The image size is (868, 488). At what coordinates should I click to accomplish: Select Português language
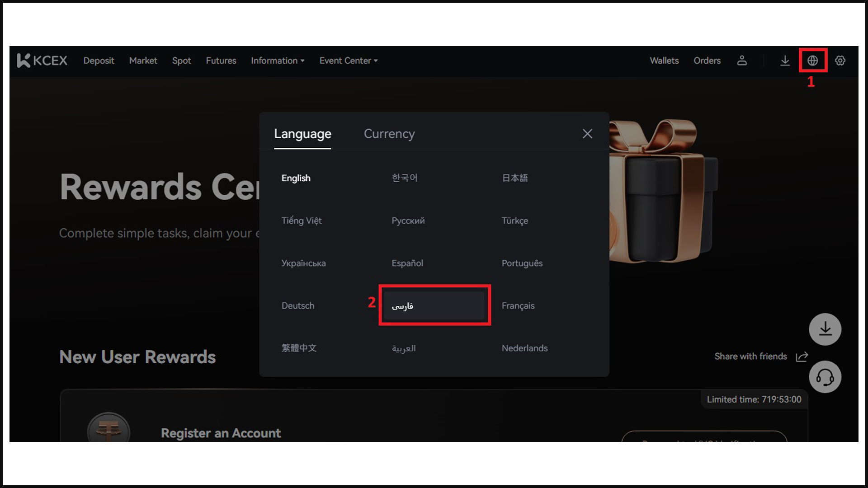[522, 263]
